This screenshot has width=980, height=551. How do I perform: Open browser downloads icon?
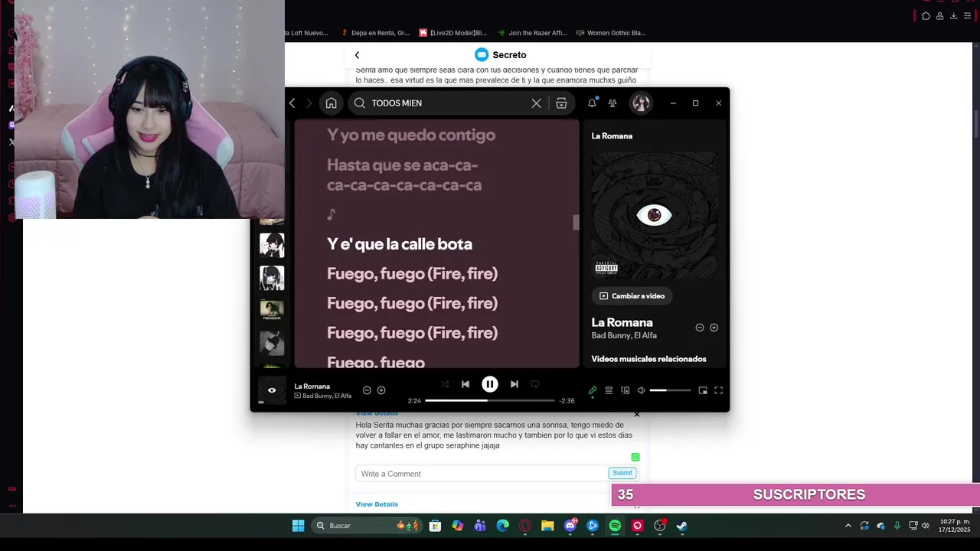tap(953, 16)
